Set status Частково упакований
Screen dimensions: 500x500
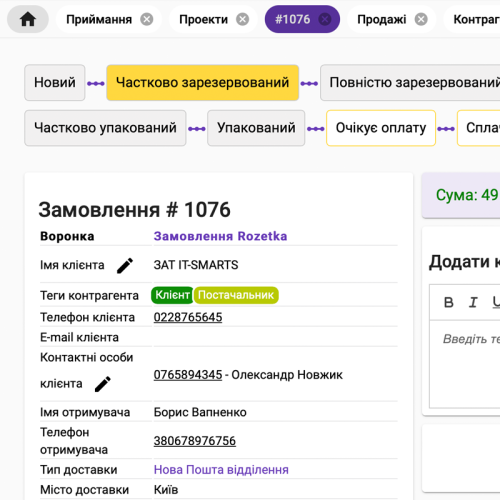105,128
